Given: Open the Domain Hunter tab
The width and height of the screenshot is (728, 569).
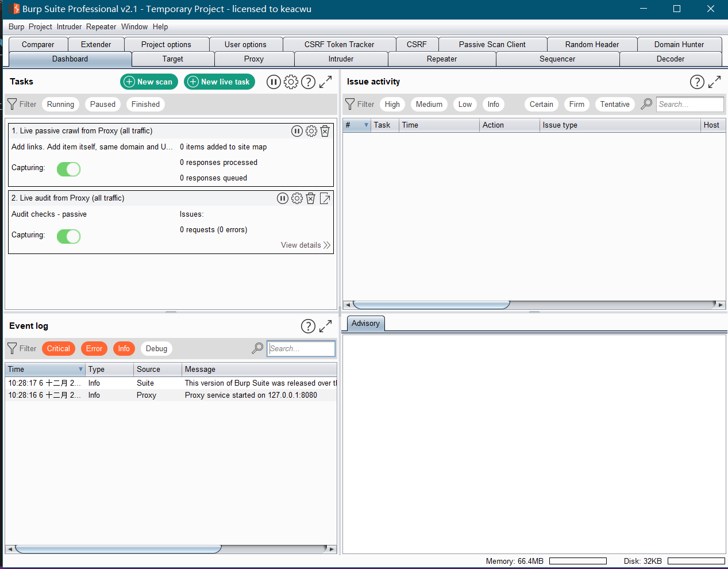Looking at the screenshot, I should click(679, 44).
